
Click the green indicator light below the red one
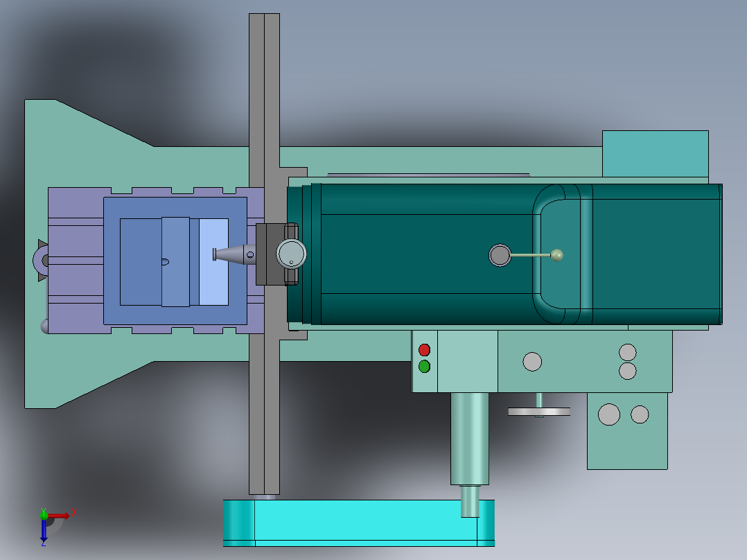(x=424, y=366)
